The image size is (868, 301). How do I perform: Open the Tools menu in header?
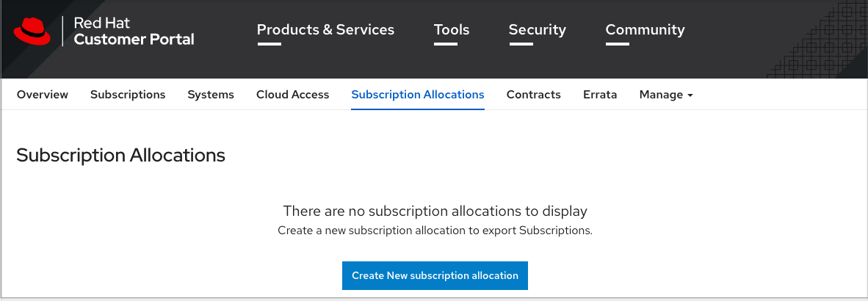click(452, 30)
